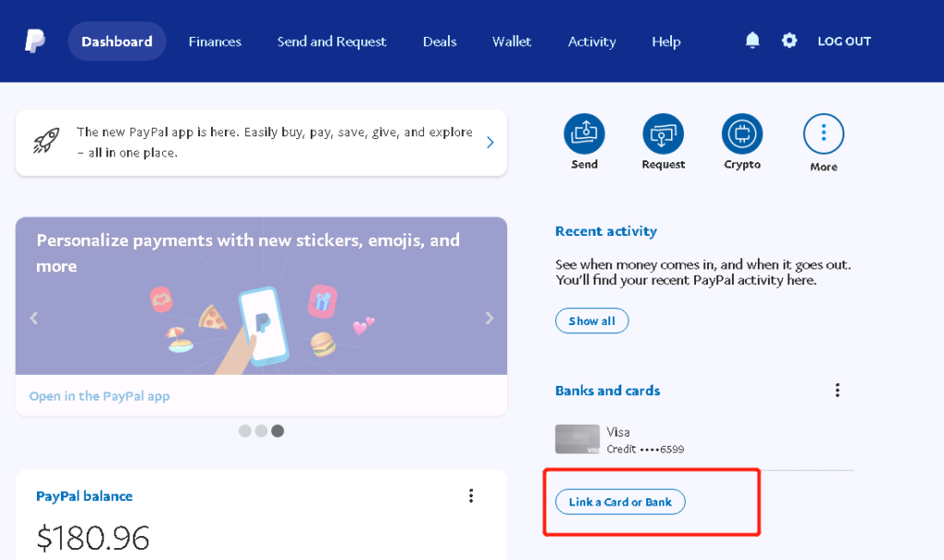Open the Wallet tab
This screenshot has width=944, height=560.
click(x=512, y=41)
